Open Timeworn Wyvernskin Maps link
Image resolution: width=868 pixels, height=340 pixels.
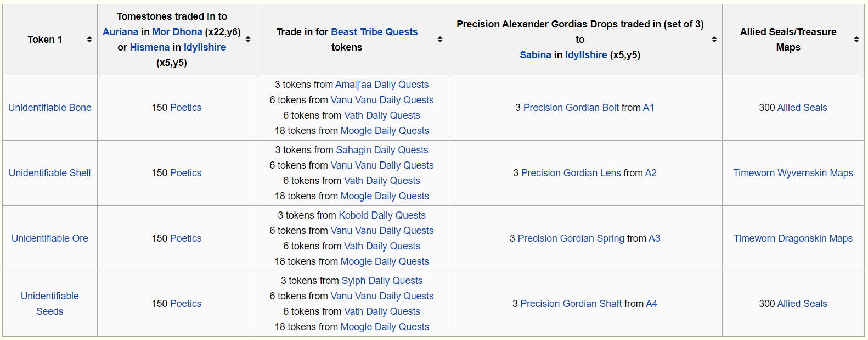coord(793,173)
